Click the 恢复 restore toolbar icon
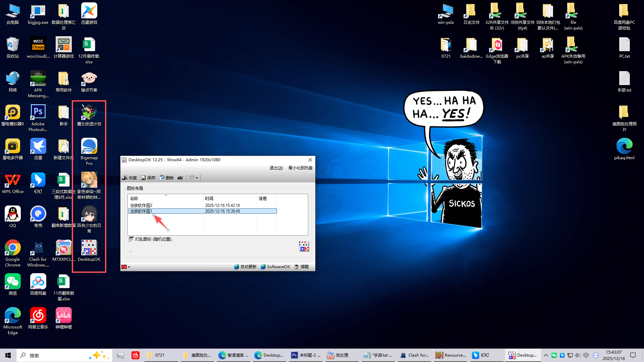644x362 pixels. (x=130, y=178)
